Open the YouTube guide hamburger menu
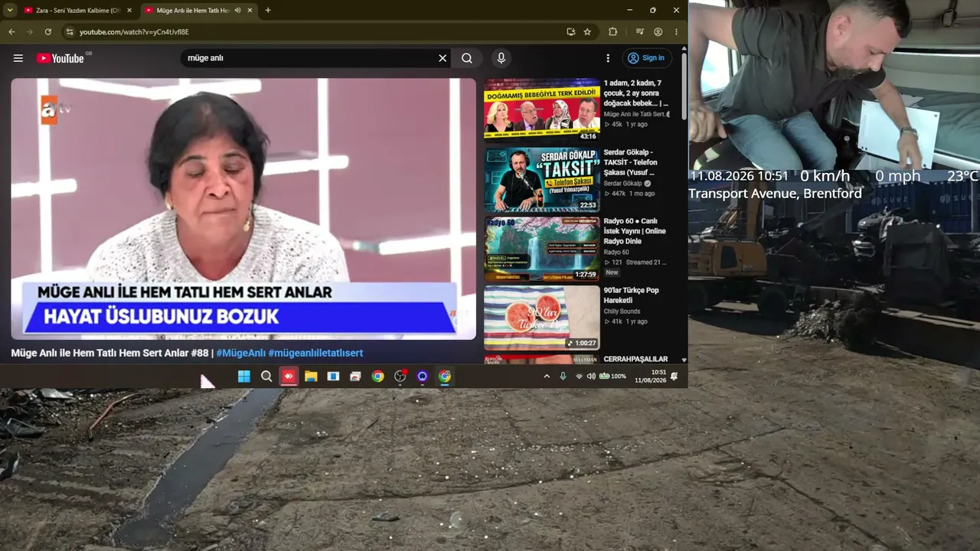 tap(18, 58)
